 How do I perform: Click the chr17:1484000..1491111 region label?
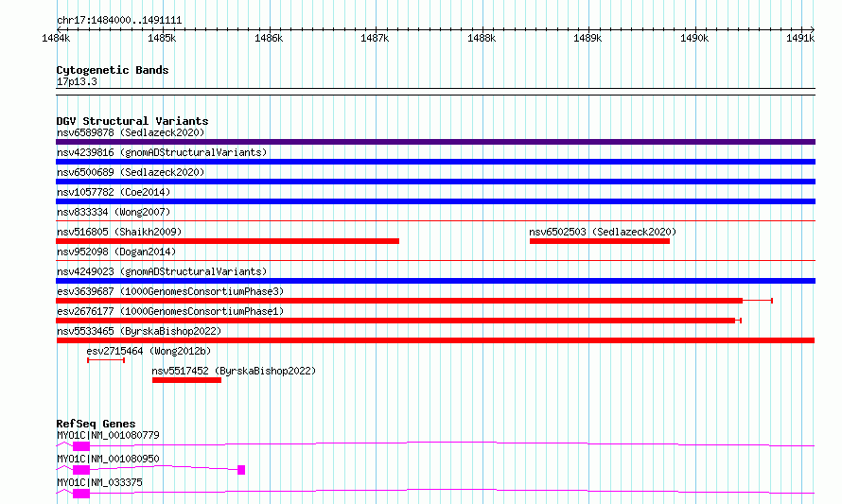click(119, 21)
